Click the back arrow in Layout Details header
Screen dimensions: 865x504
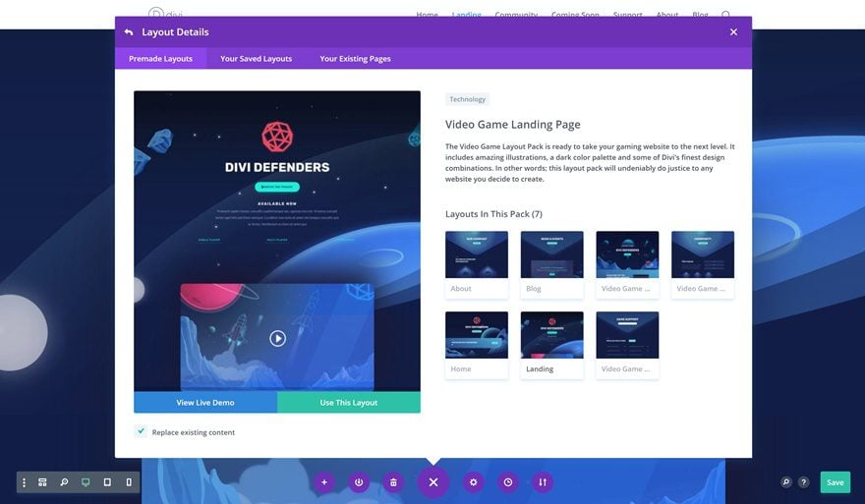pyautogui.click(x=129, y=32)
